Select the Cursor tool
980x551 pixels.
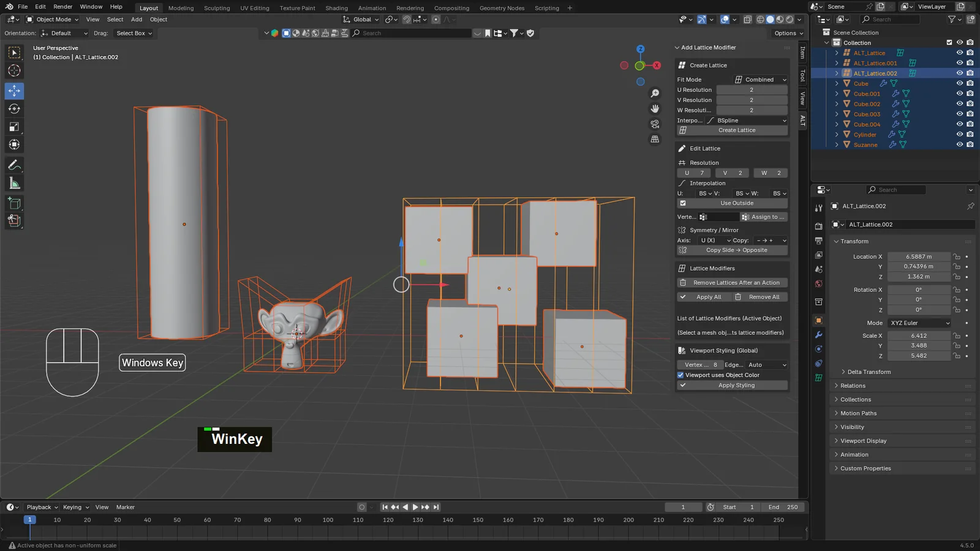click(14, 71)
